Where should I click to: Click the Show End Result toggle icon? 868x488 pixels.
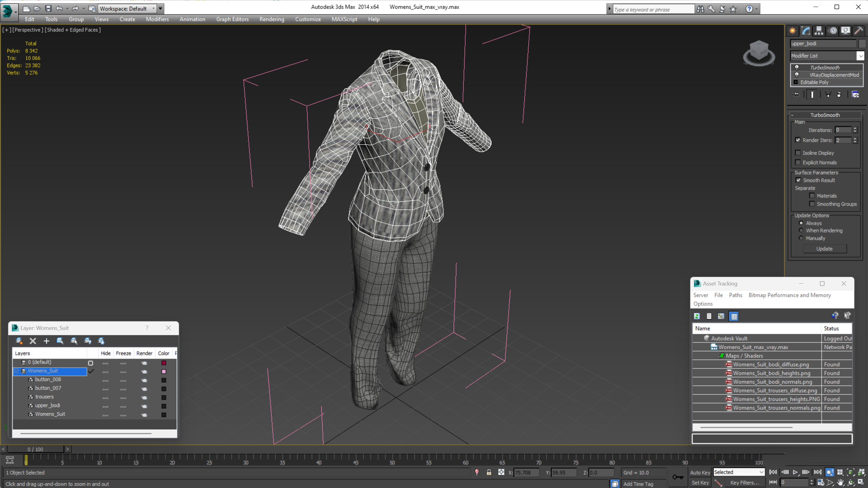[812, 94]
